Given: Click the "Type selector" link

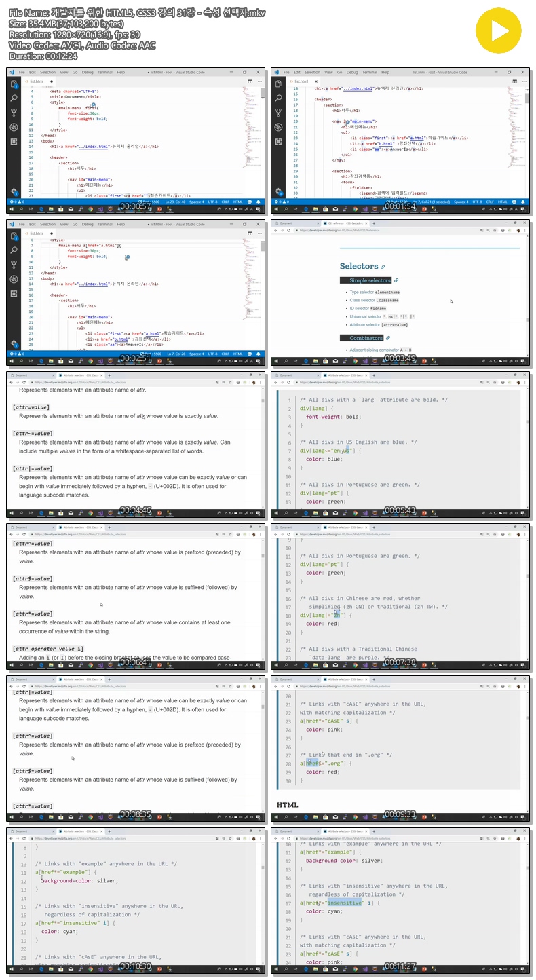Looking at the screenshot, I should (362, 293).
